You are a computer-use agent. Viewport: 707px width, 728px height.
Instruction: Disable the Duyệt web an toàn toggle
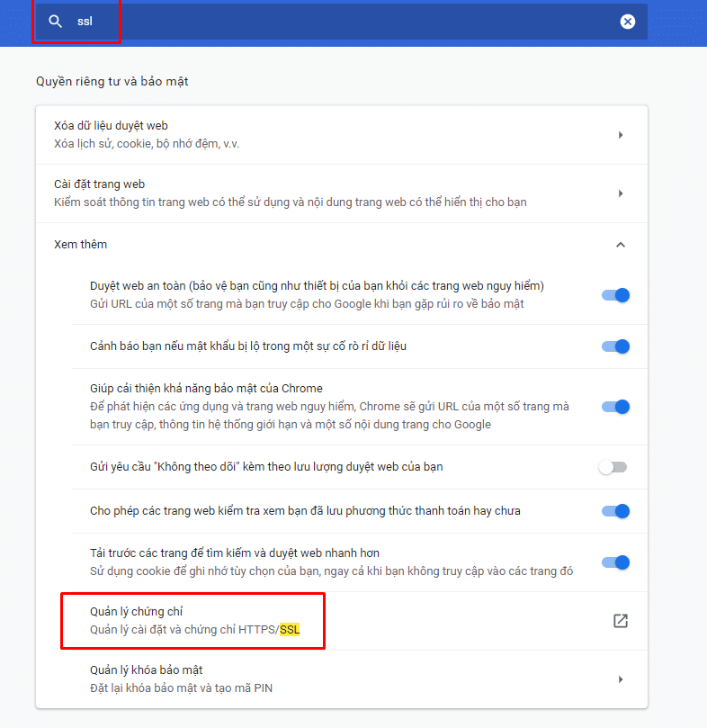[x=615, y=295]
